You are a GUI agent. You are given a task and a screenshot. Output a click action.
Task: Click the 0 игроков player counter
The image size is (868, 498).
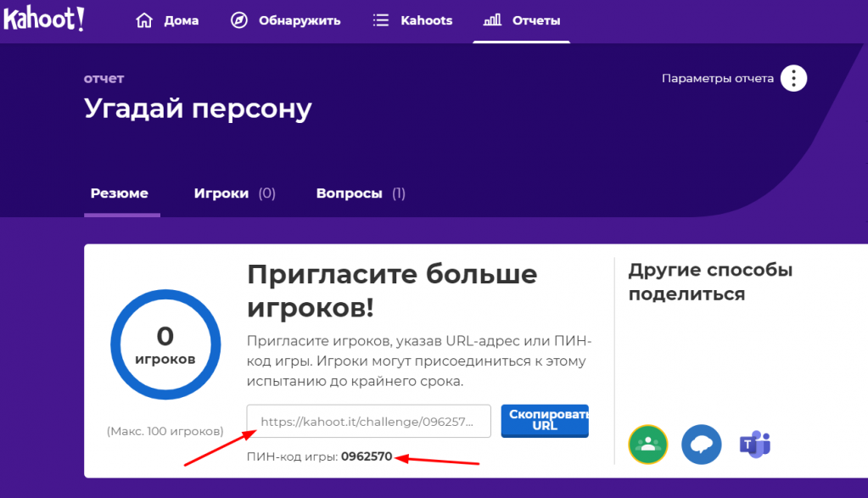coord(165,344)
